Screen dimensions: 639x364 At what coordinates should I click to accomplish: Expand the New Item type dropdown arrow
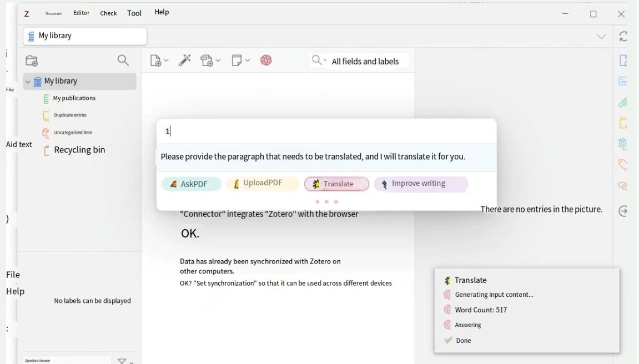[165, 61]
